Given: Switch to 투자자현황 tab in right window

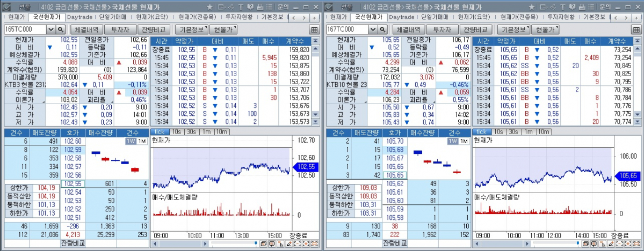Looking at the screenshot, I should (561, 17).
